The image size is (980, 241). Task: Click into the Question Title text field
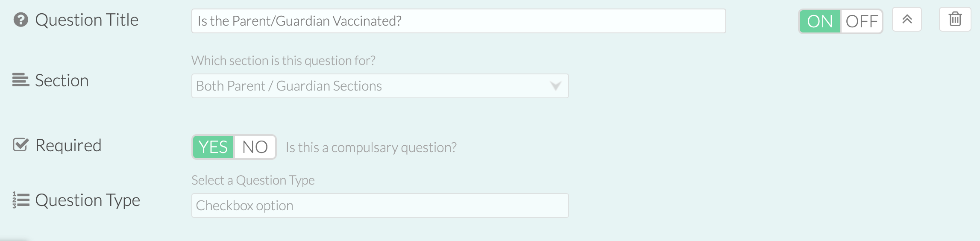tap(458, 21)
